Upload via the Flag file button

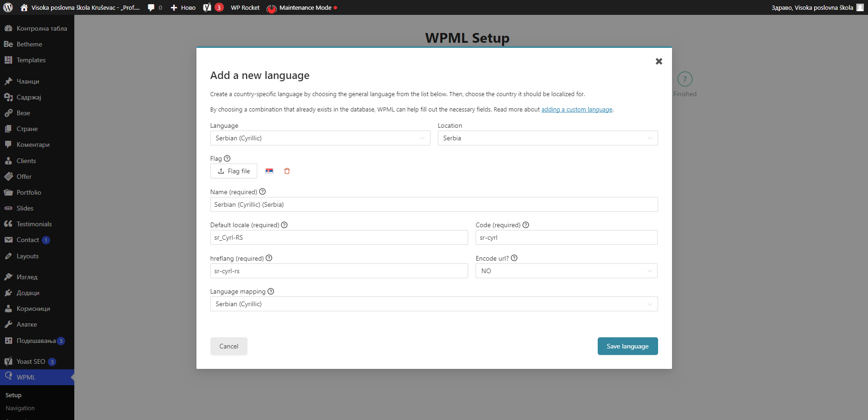234,171
